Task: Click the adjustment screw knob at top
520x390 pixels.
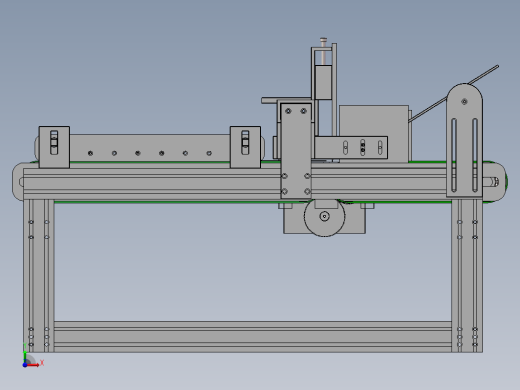Action: point(323,40)
